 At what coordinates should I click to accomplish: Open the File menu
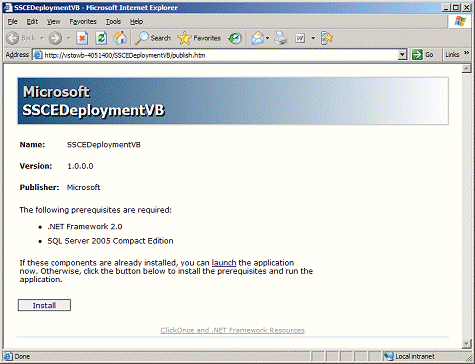pos(12,22)
